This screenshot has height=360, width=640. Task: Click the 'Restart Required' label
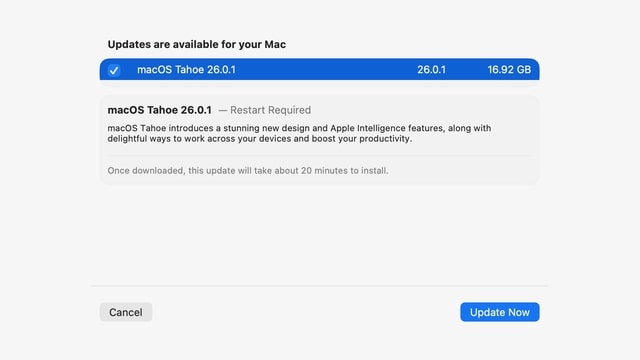[270, 110]
